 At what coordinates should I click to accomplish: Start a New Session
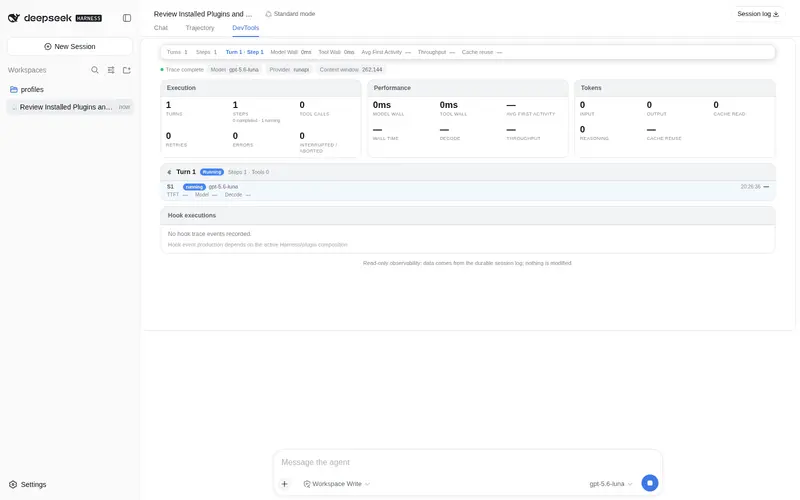[x=70, y=46]
